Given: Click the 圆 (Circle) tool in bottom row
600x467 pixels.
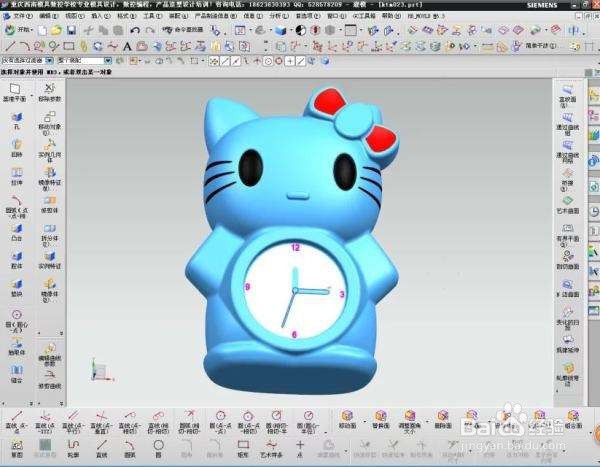Looking at the screenshot, I should pos(158,449).
